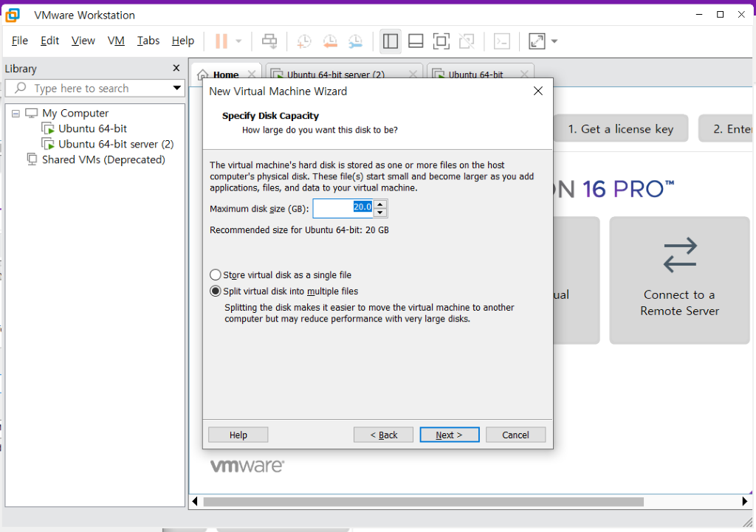Click the Connect to a Remote Server tile
Viewport: 756px width, 532px height.
(x=679, y=280)
